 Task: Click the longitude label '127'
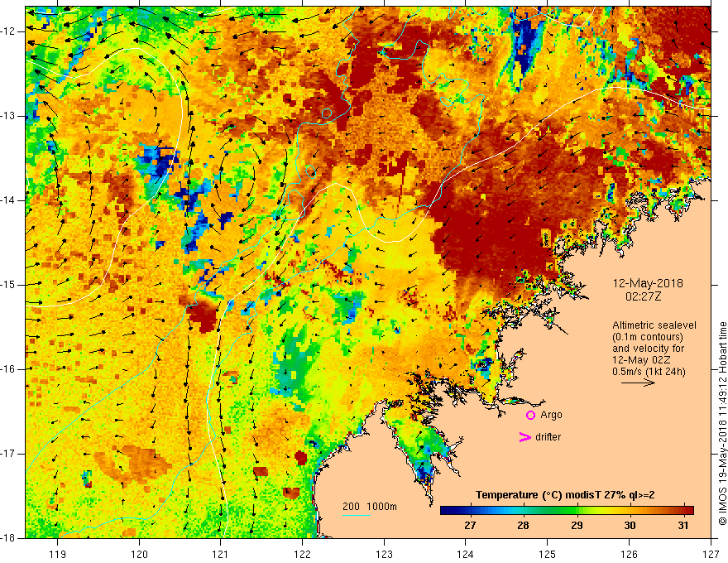[x=711, y=554]
